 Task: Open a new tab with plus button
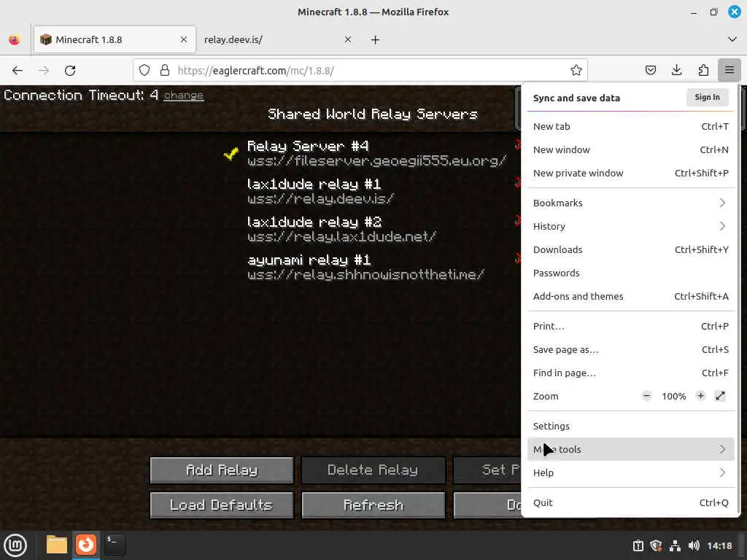point(375,39)
